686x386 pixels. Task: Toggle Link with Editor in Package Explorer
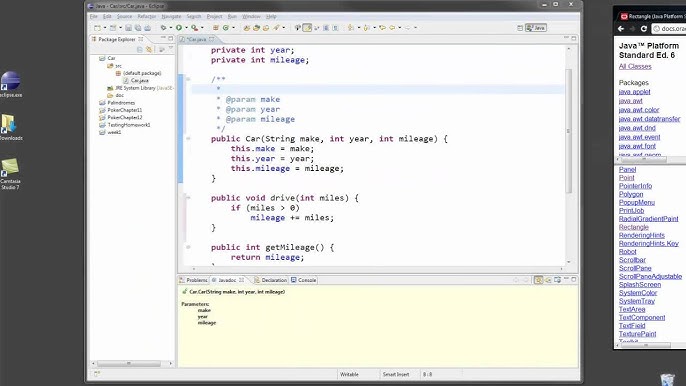point(149,49)
